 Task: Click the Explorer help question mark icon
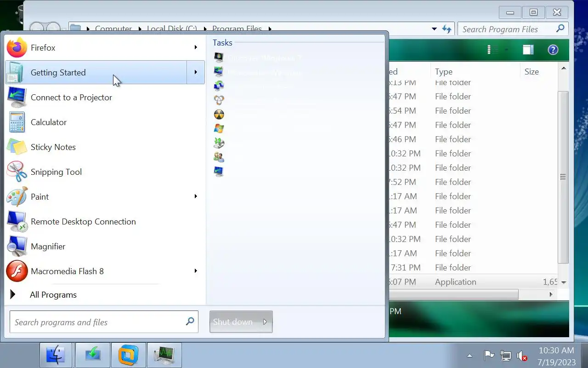click(553, 50)
